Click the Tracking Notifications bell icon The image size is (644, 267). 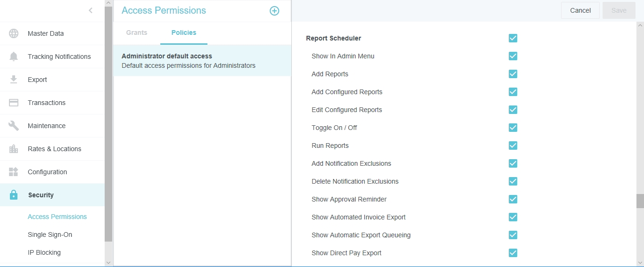(x=14, y=57)
